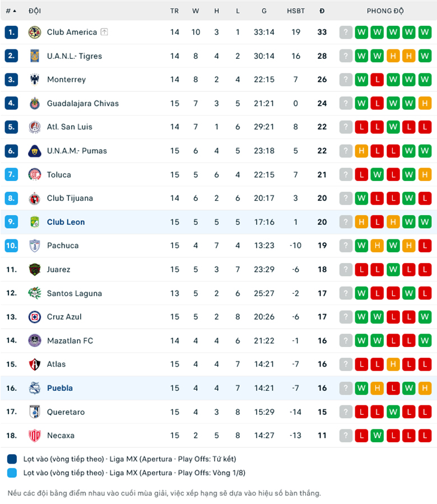This screenshot has height=504, width=437.
Task: Click the Necaxa team crest
Action: [34, 435]
